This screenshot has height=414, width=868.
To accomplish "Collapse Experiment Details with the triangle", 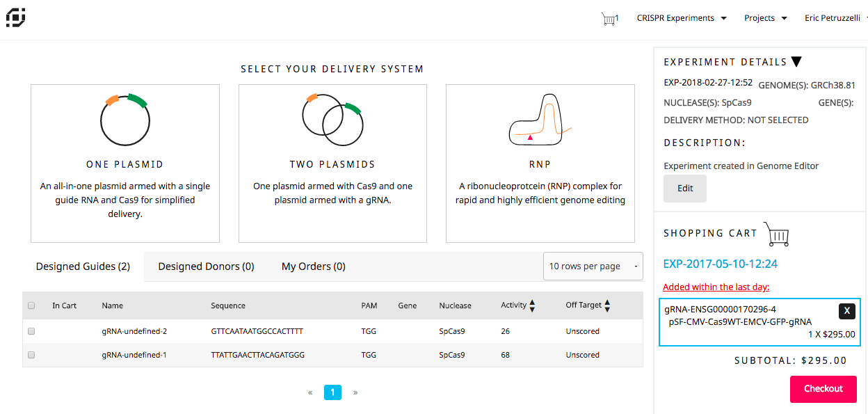I will point(796,62).
